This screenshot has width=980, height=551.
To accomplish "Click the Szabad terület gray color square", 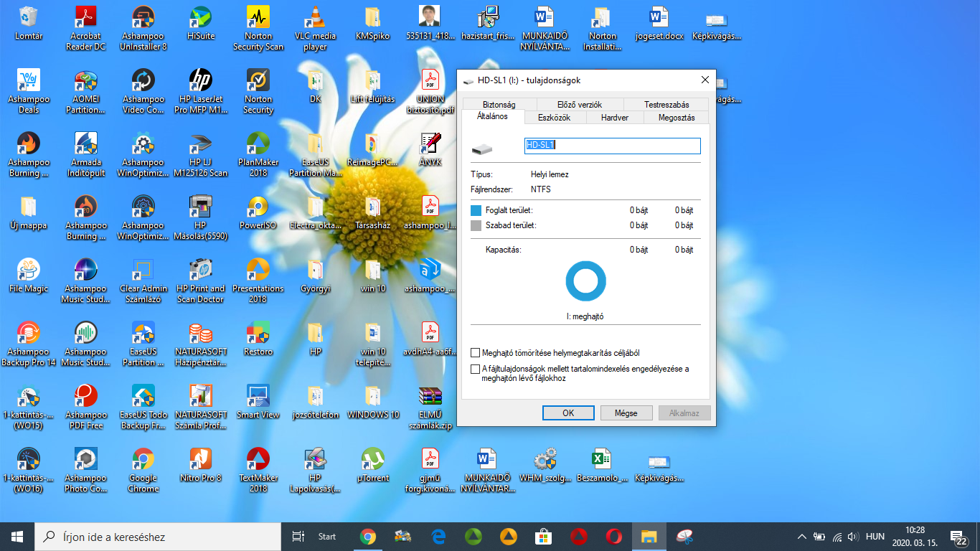I will (x=476, y=226).
